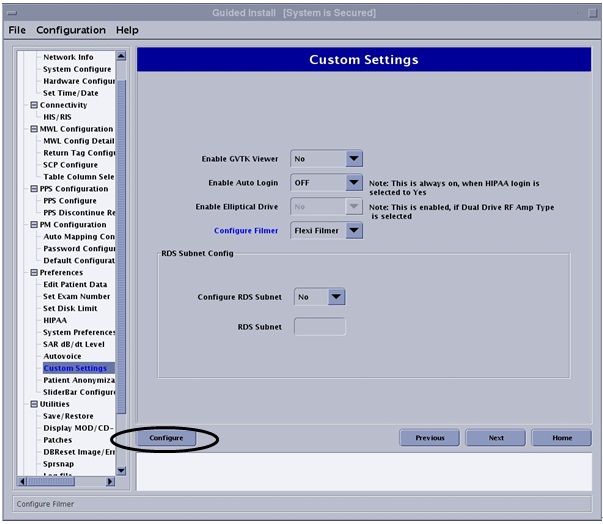
Task: Click the RDS Subnet input field
Action: click(x=319, y=327)
